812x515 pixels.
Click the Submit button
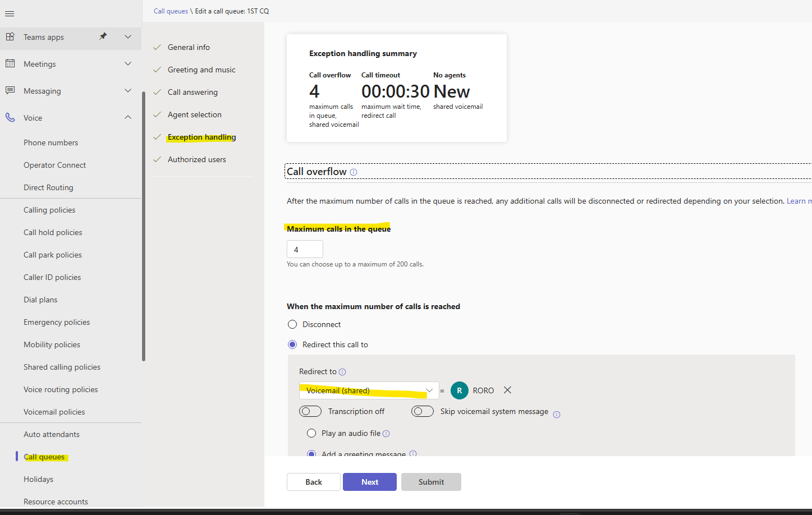(431, 482)
